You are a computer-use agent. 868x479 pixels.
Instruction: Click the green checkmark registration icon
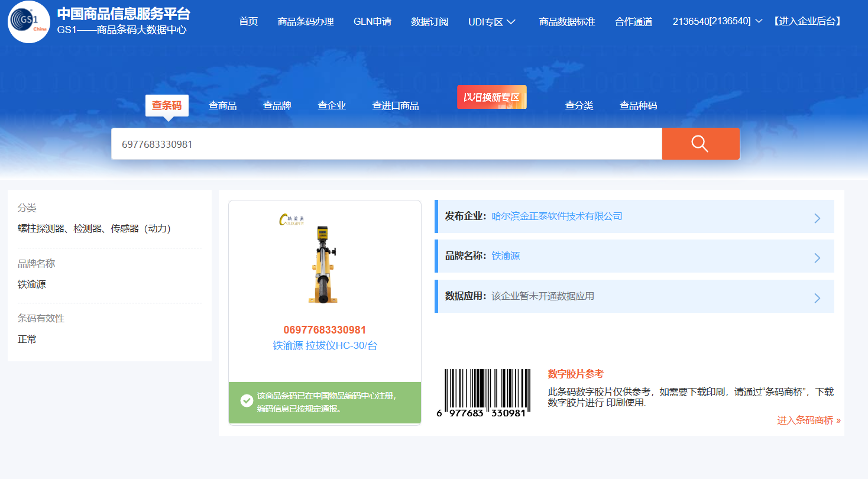(247, 401)
